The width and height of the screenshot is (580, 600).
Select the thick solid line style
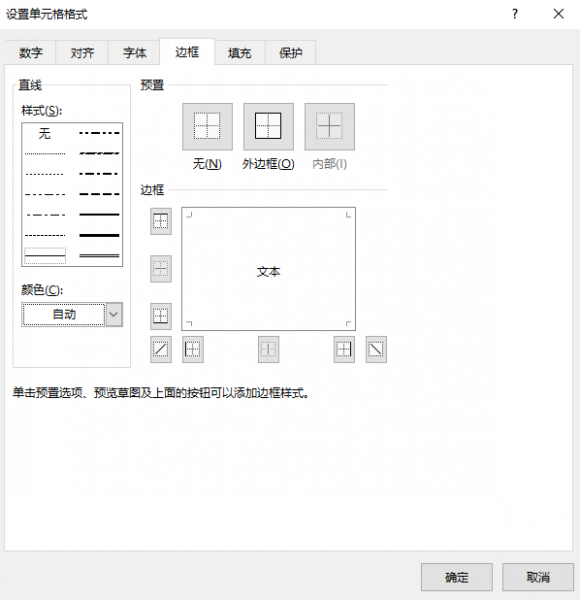point(99,235)
